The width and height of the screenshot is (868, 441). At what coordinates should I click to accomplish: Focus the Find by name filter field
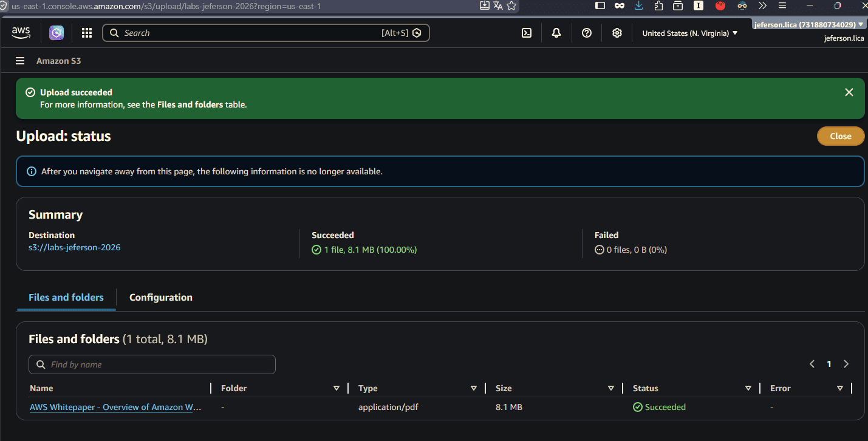152,364
